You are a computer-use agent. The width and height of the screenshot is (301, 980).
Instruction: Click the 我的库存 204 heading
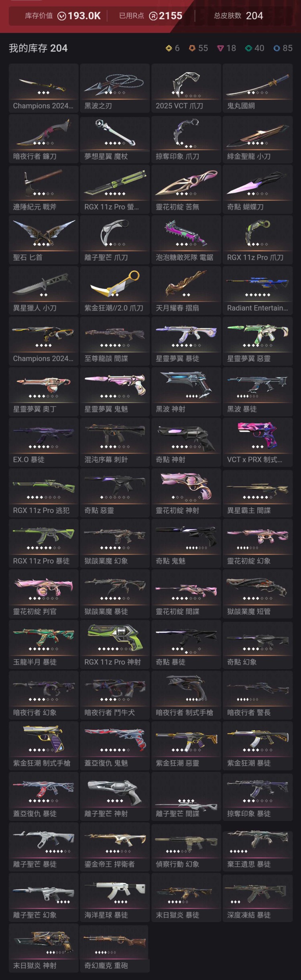38,48
